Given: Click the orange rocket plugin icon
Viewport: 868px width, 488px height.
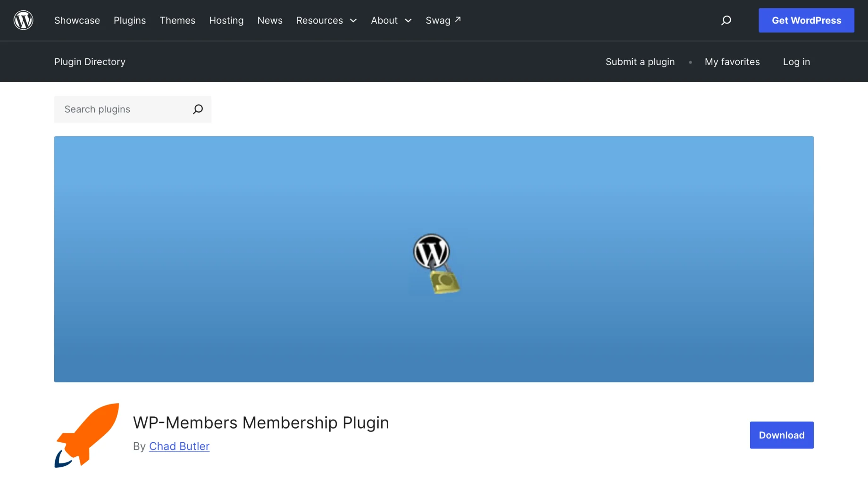Looking at the screenshot, I should coord(87,435).
